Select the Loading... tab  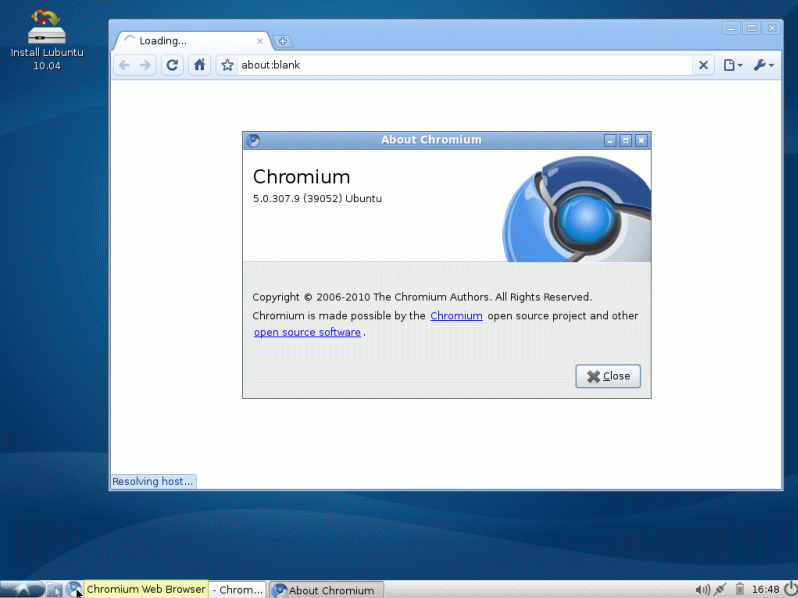pos(192,41)
